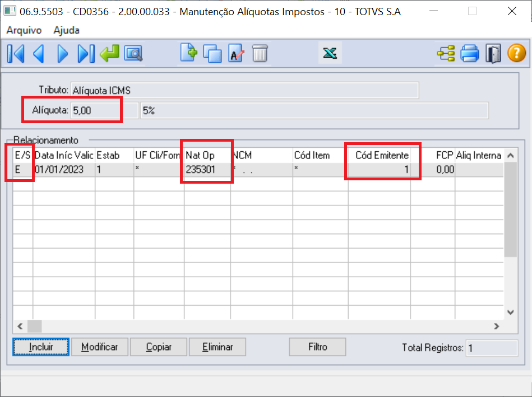The height and width of the screenshot is (397, 532).
Task: Go to next record arrow
Action: 62,54
